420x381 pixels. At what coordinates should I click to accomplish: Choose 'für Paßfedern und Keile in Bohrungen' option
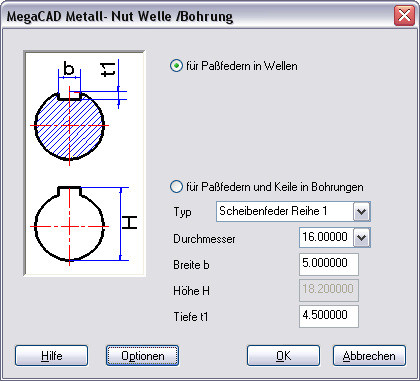176,187
